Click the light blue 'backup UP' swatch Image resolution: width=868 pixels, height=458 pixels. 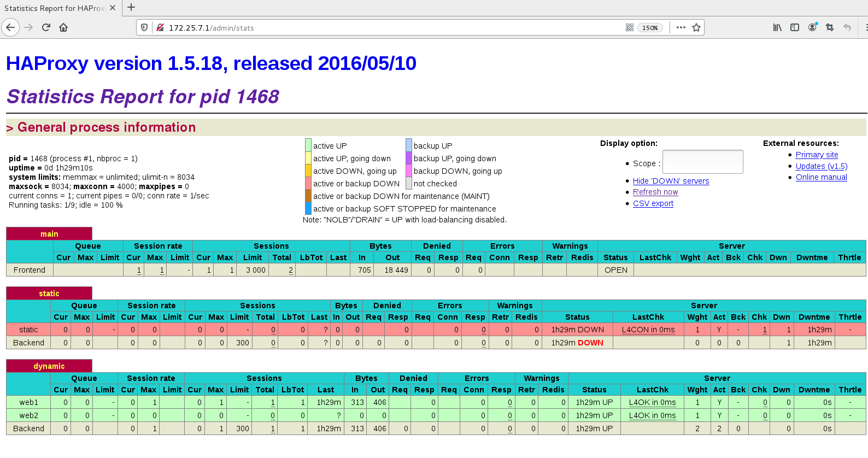(x=409, y=145)
